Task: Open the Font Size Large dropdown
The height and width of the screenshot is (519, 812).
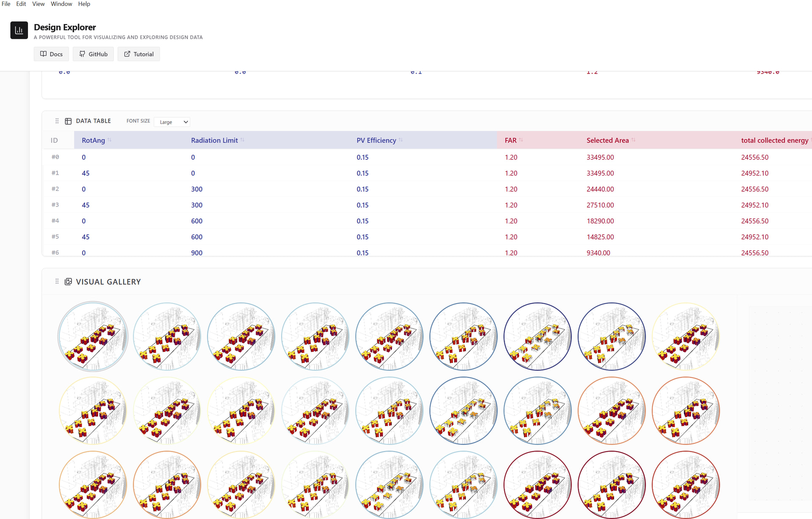Action: pyautogui.click(x=172, y=122)
